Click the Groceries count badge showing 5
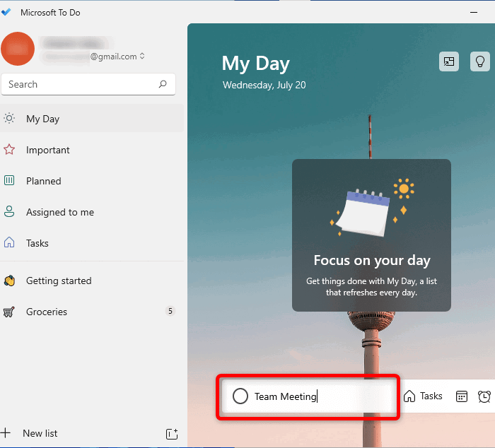This screenshot has height=448, width=495. tap(170, 311)
